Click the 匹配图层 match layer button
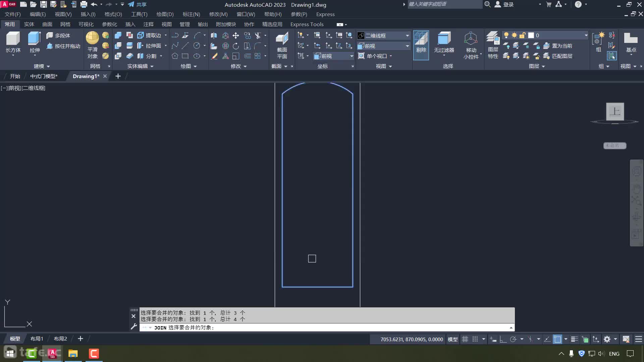Screen dimensions: 644x362 (558, 56)
